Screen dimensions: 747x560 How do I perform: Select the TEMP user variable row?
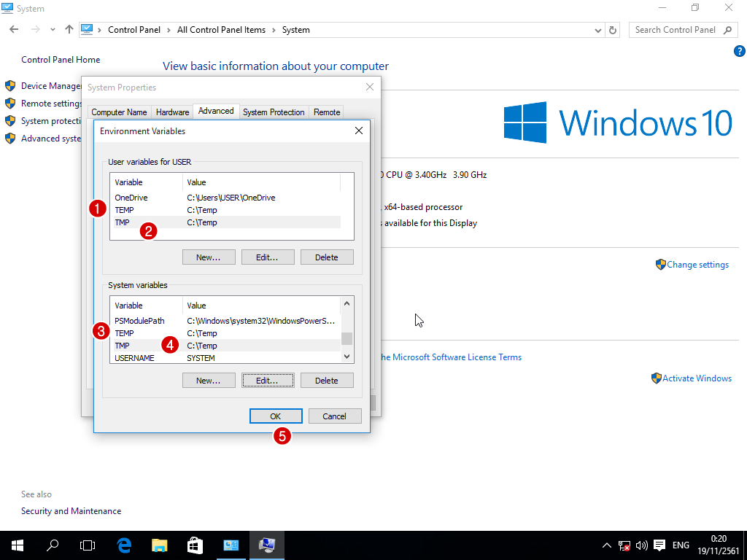point(228,210)
